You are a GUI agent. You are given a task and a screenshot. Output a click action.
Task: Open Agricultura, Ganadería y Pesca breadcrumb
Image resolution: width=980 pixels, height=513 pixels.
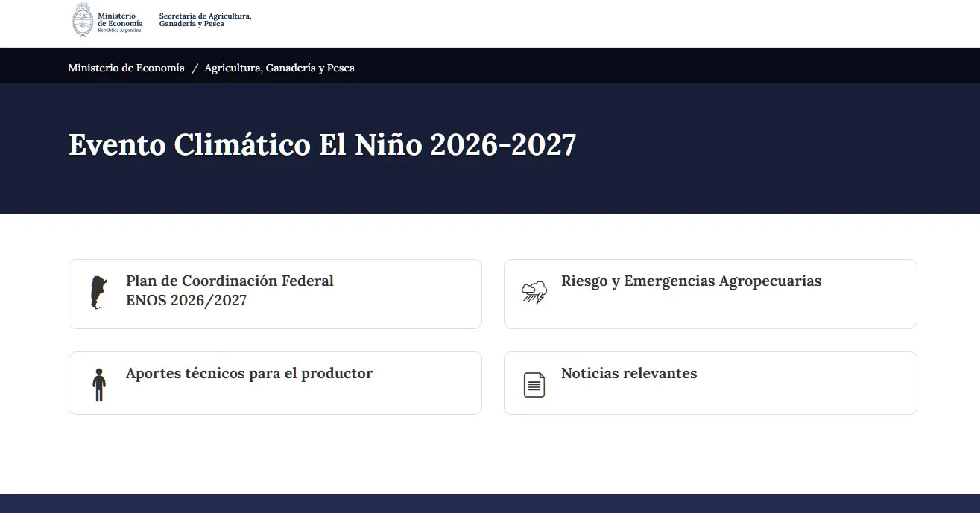click(x=279, y=68)
